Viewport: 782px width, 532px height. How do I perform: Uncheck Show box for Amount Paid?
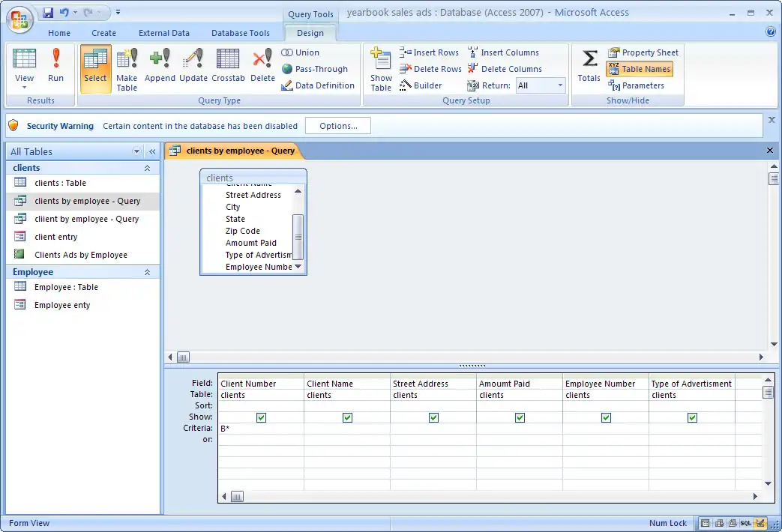(520, 417)
